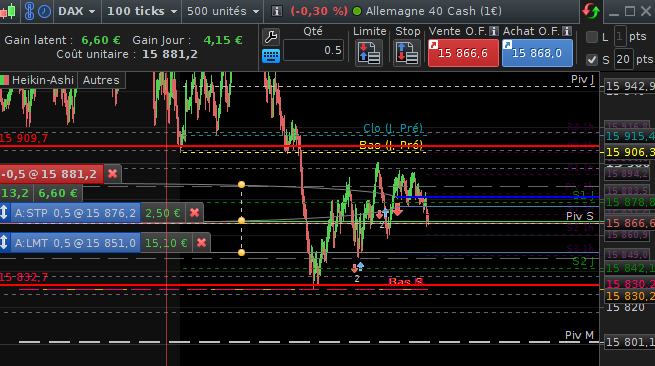
Task: Click the Coût unitaire 15 881,2 value
Action: [170, 54]
